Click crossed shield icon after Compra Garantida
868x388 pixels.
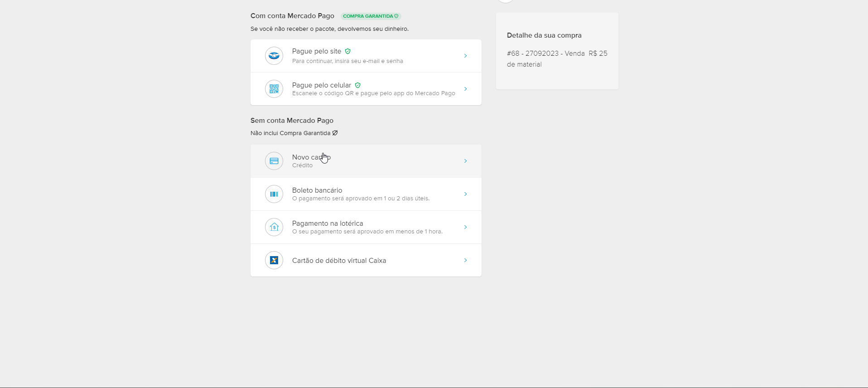point(335,133)
